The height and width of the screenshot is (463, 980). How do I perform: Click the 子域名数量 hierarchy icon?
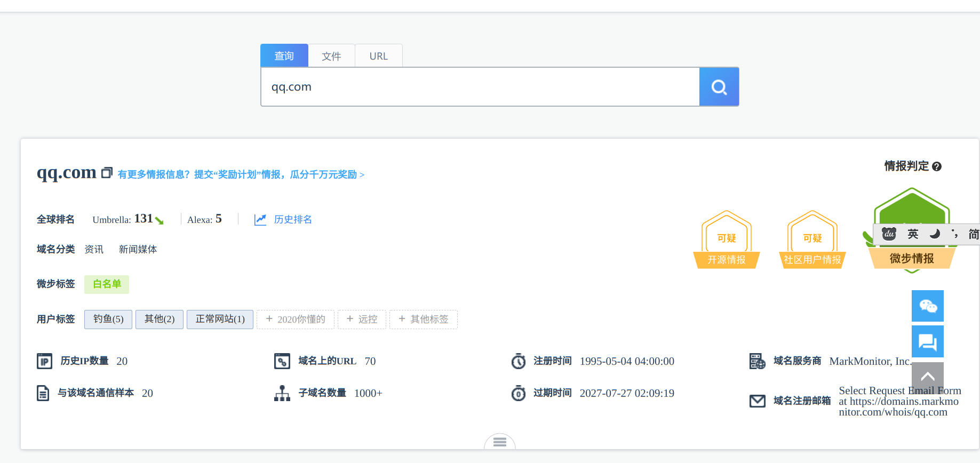(282, 393)
